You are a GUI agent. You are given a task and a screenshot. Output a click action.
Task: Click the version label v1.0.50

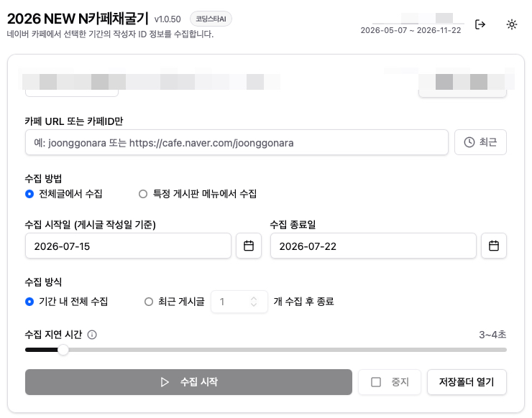168,19
